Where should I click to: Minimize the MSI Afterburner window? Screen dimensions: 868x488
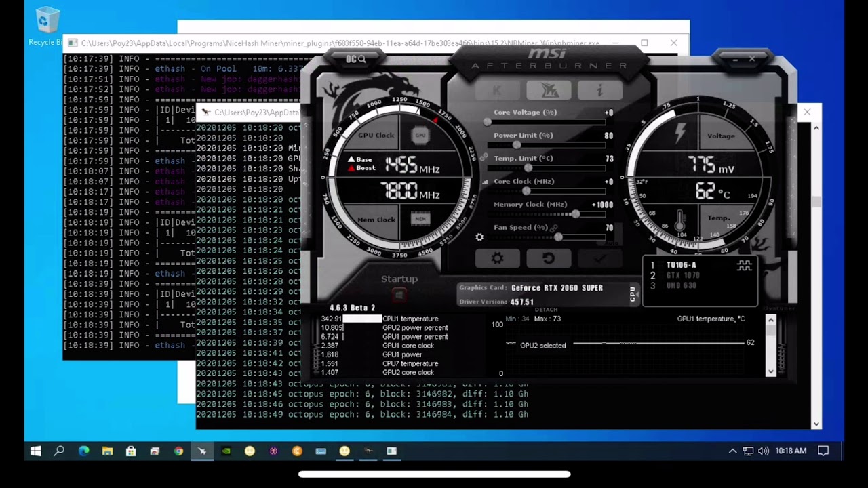736,60
